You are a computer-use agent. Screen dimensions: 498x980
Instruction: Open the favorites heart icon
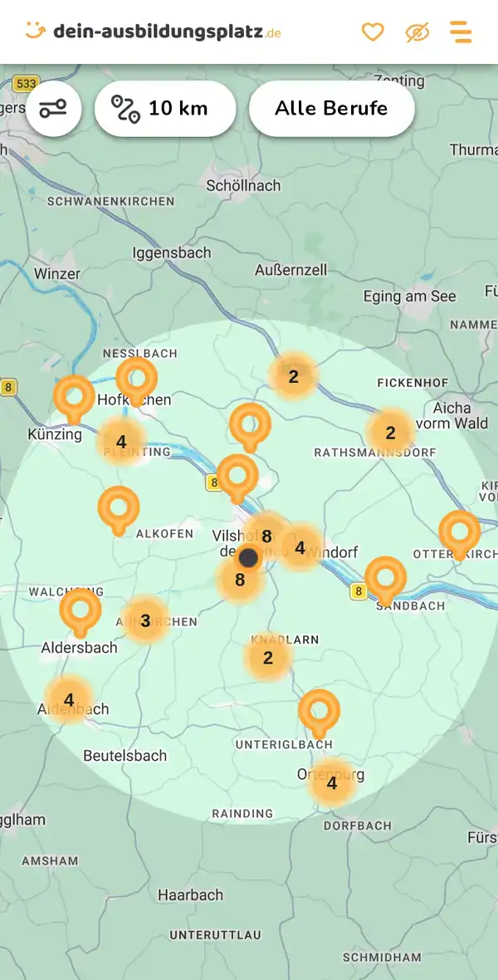click(373, 32)
